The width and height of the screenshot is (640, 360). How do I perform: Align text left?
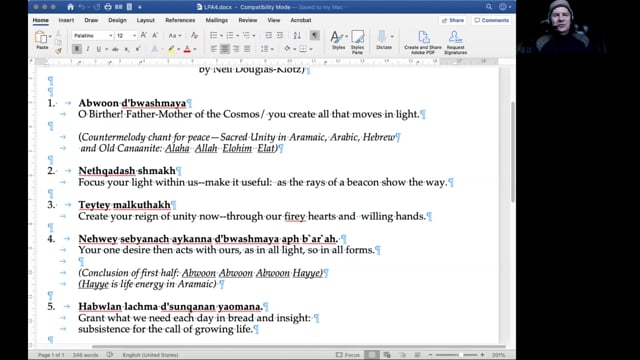click(x=213, y=49)
